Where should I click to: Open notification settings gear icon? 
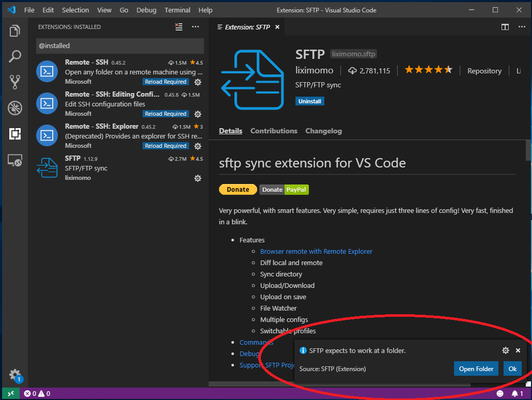[506, 350]
